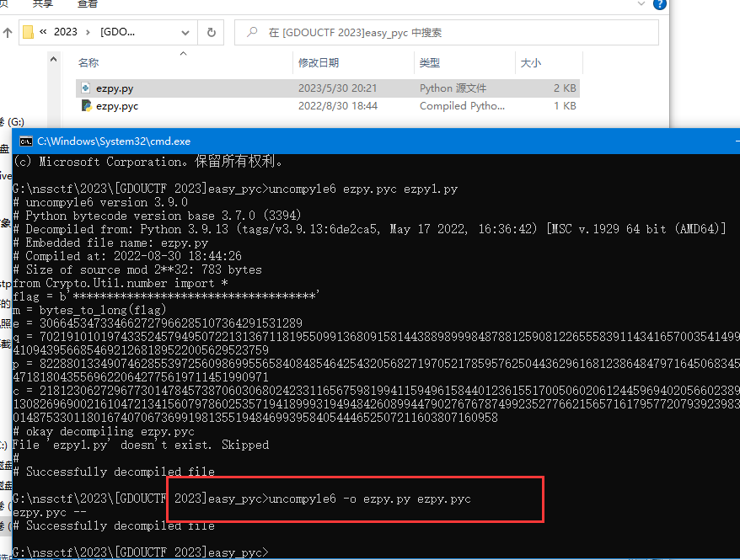Open the 共享 ribbon tab
This screenshot has width=740, height=560.
coord(42,3)
